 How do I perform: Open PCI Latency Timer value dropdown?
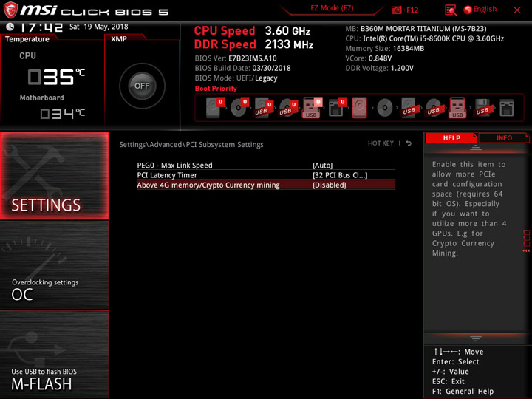pyautogui.click(x=340, y=175)
